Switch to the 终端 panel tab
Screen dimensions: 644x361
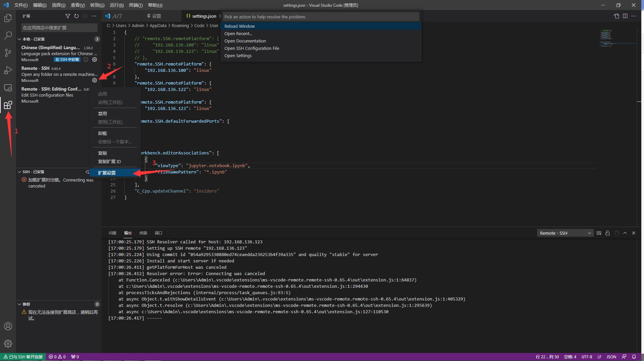click(143, 233)
